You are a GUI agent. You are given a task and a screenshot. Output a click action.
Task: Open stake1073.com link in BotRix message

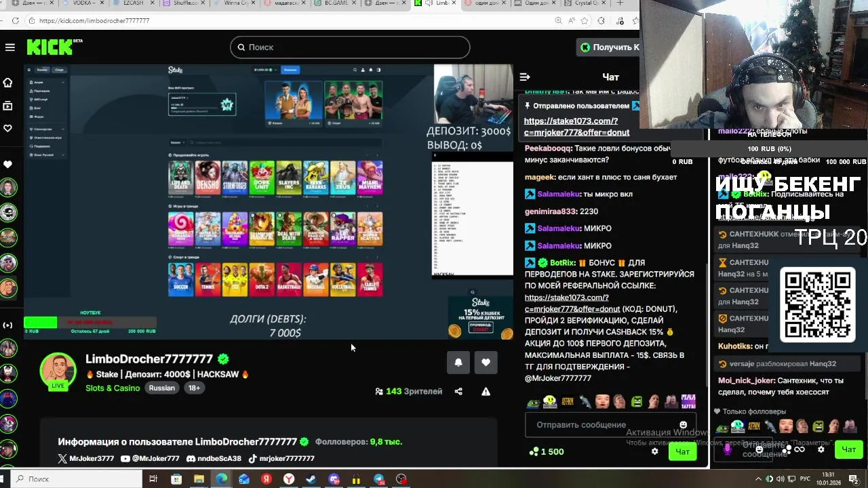[x=572, y=303]
